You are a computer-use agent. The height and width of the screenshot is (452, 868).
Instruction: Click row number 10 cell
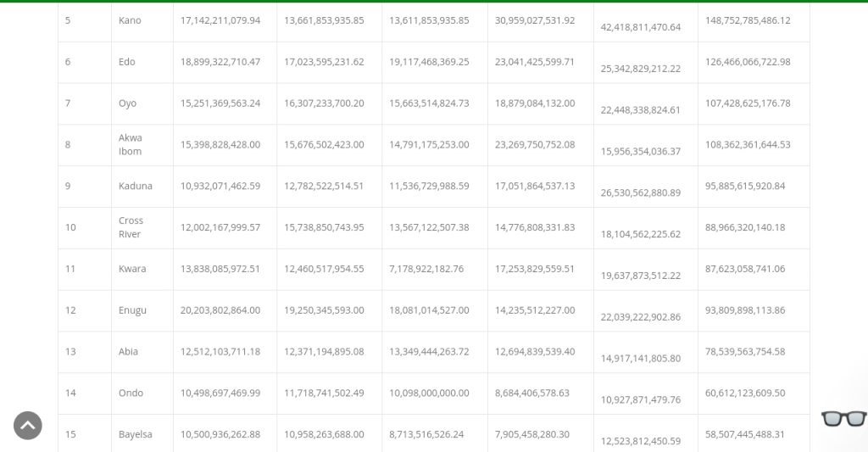click(x=70, y=227)
